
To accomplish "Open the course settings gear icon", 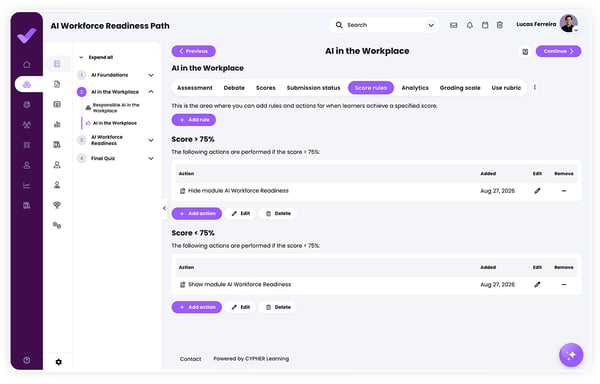I will point(58,362).
